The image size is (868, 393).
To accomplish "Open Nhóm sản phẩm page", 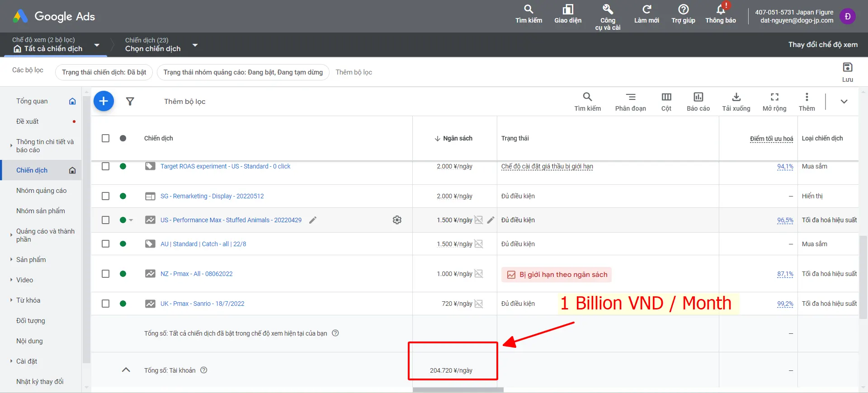I will point(41,211).
